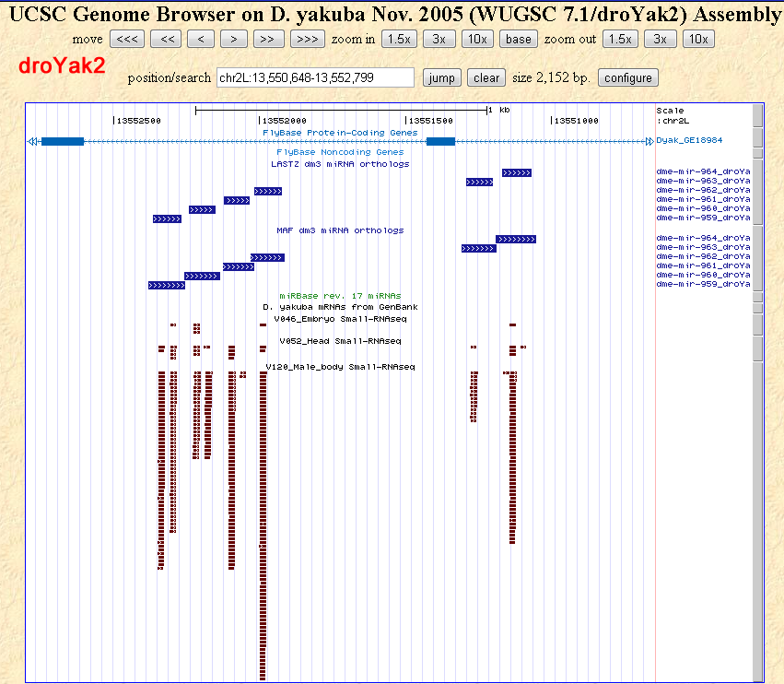Screen dimensions: 784x684
Task: Open the configure options
Action: click(628, 77)
